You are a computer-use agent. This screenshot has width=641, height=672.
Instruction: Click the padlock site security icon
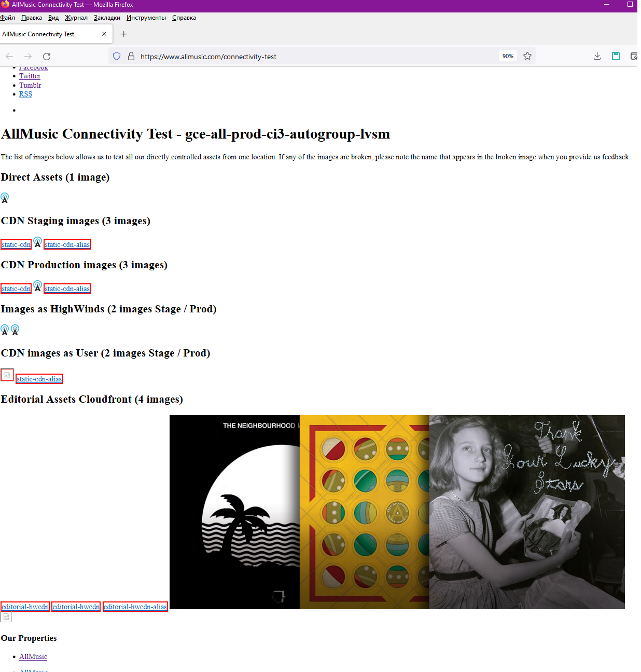pyautogui.click(x=131, y=56)
